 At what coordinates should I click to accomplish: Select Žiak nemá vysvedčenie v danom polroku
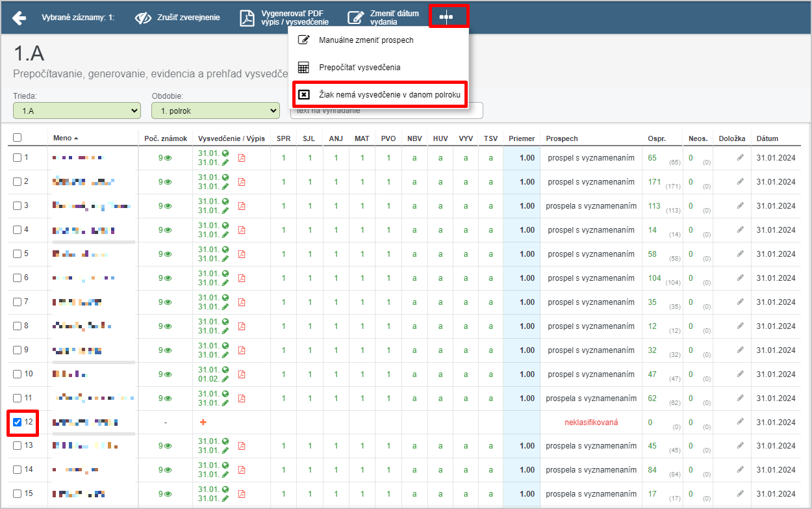pos(379,95)
